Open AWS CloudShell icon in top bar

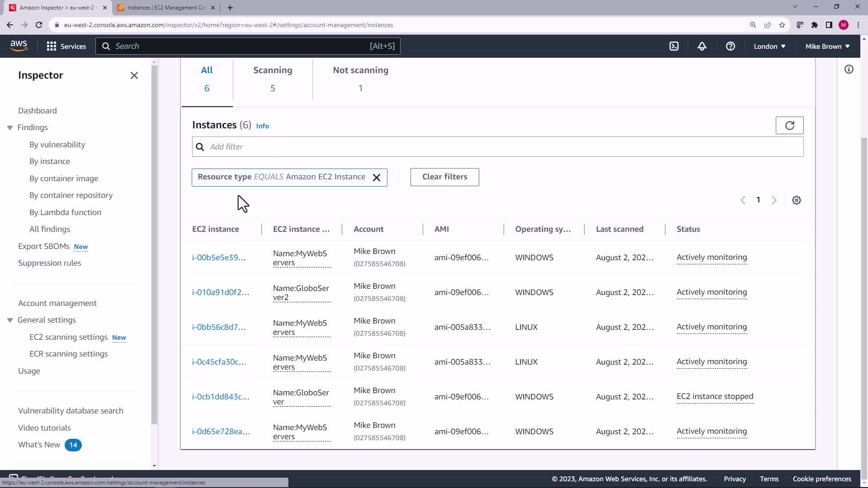[674, 46]
